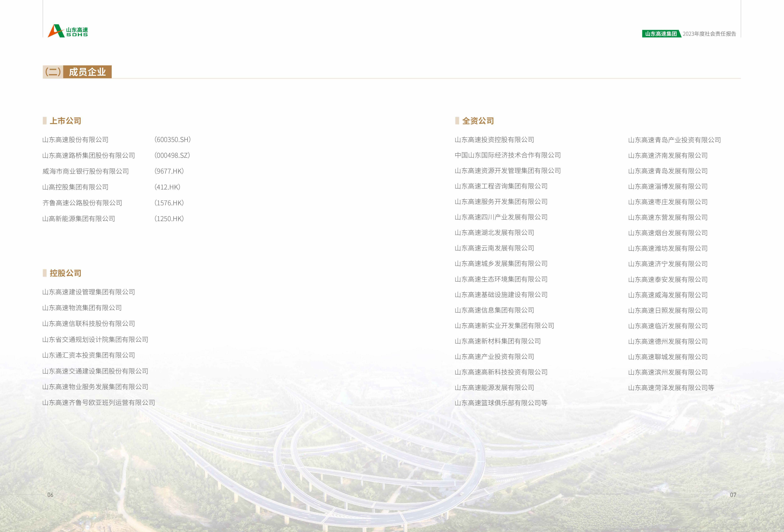The height and width of the screenshot is (532, 784).
Task: Select 山东高速路桥集团股份有限公司
Action: click(89, 155)
